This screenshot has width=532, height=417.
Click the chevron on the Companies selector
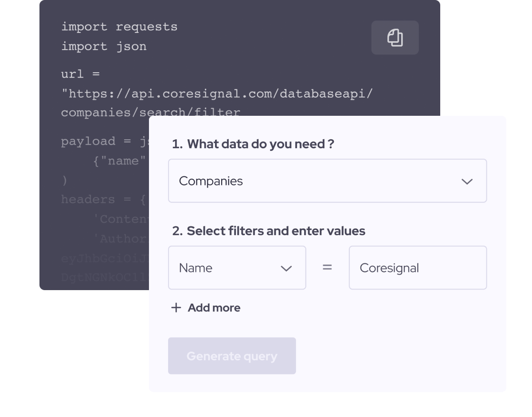pos(467,181)
